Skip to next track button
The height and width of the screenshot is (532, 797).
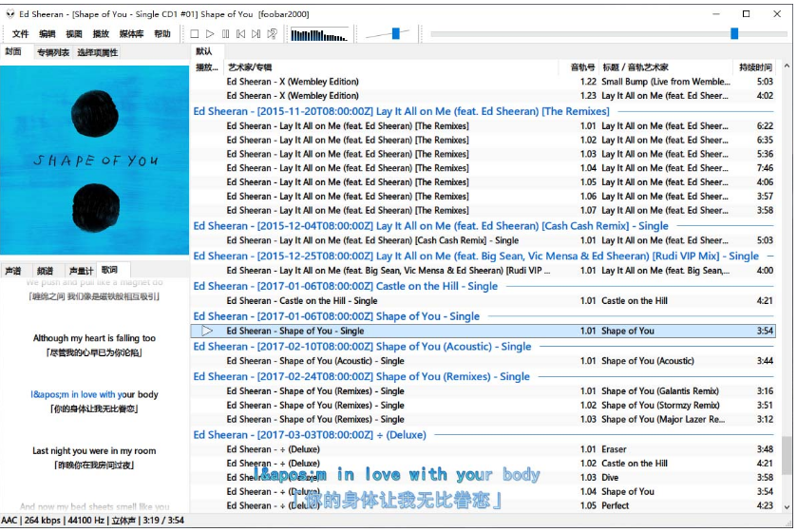(x=256, y=34)
